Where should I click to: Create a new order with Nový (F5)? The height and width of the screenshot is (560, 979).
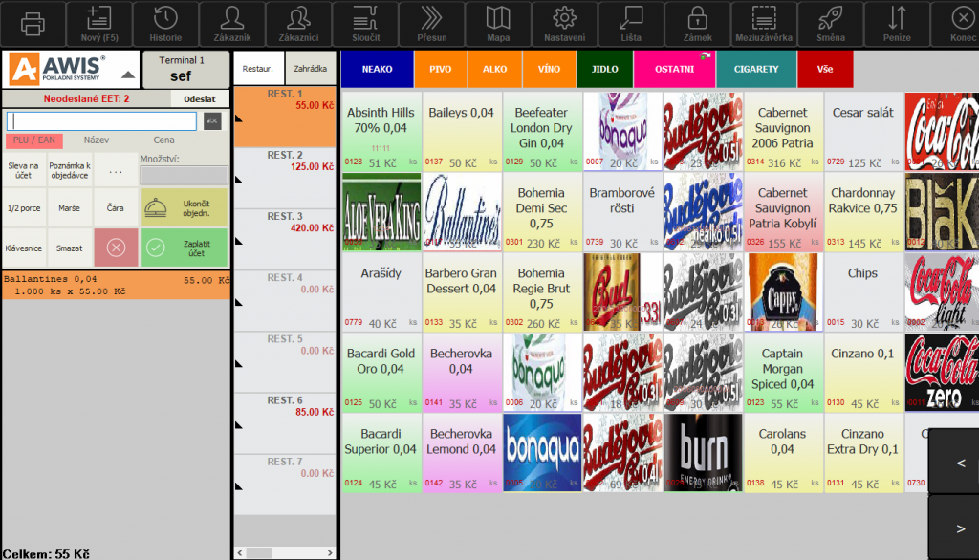pos(99,24)
